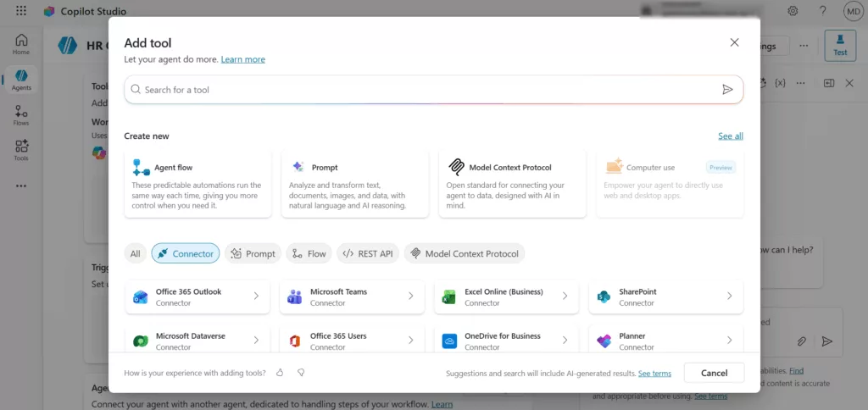Filter tools by REST API chip
This screenshot has height=410, width=868.
tap(368, 253)
